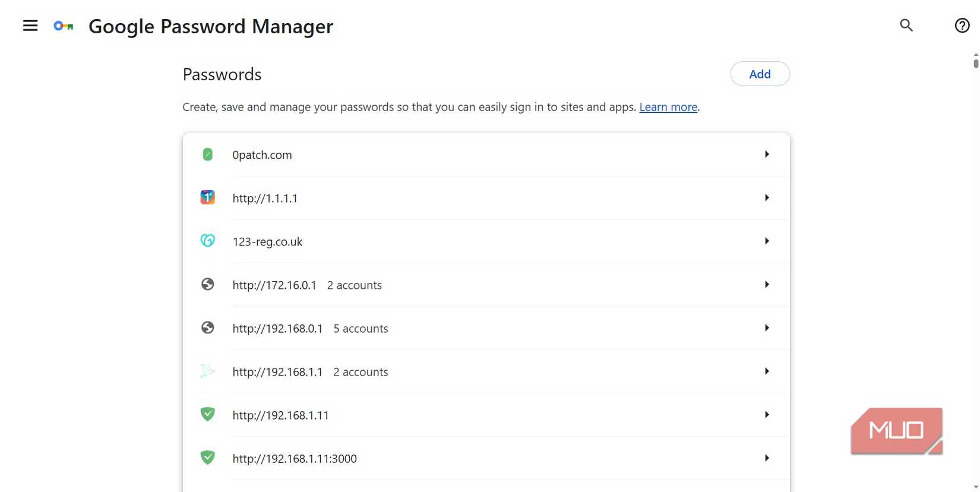Click the http://1.1.1.1 colorful favicon
The image size is (980, 492).
pyautogui.click(x=207, y=197)
